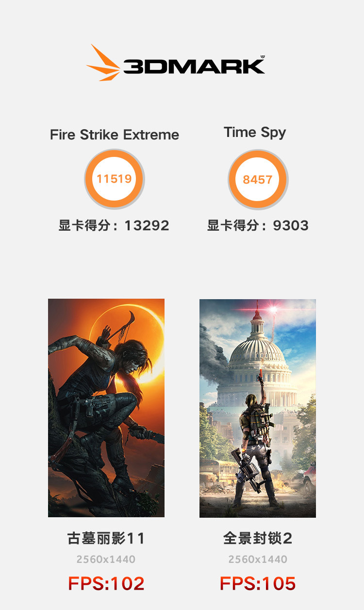Select the Time Spy heading
The width and height of the screenshot is (364, 610).
coord(255,132)
